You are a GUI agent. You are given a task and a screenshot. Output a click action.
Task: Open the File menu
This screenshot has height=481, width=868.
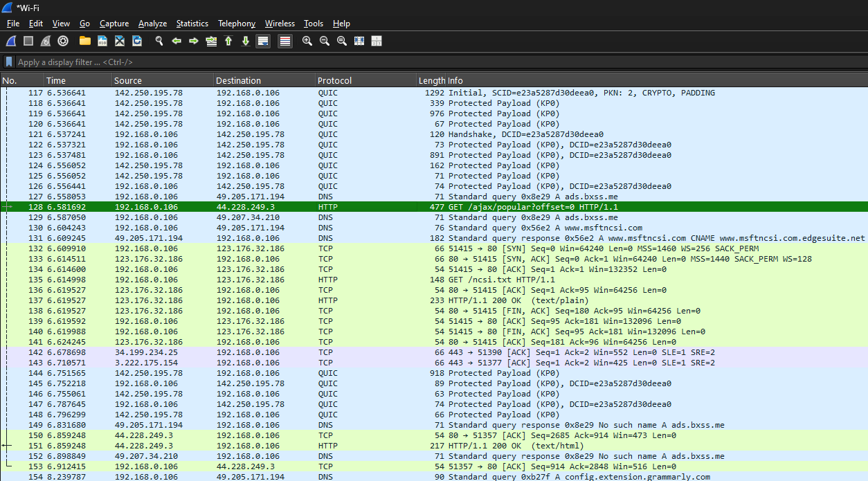click(x=13, y=24)
